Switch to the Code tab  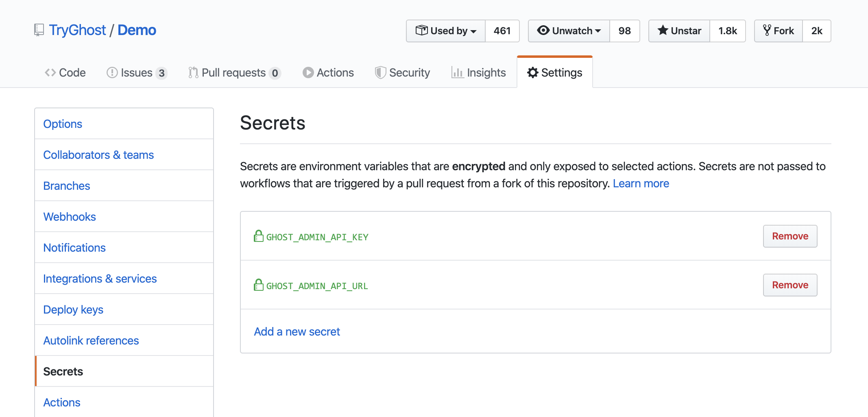[x=65, y=72]
